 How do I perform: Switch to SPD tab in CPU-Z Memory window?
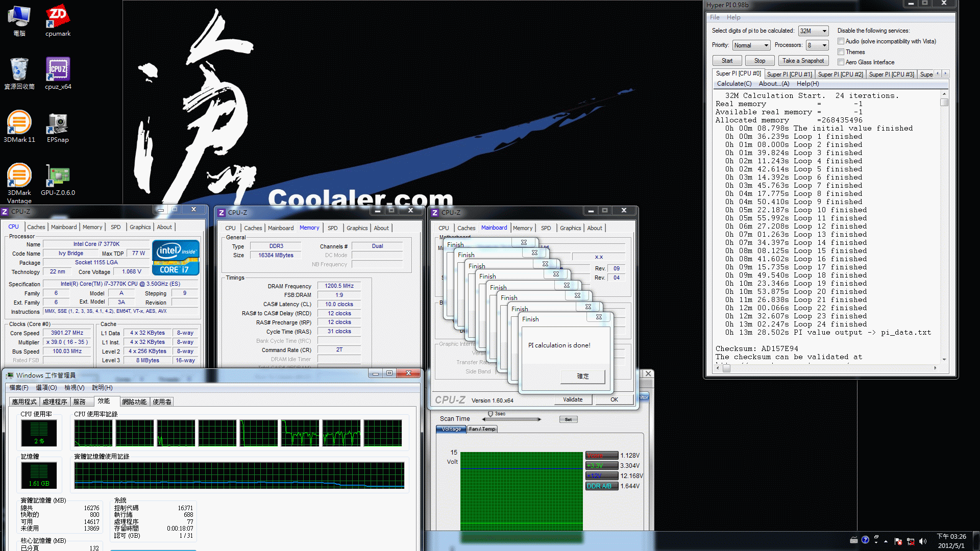(333, 228)
